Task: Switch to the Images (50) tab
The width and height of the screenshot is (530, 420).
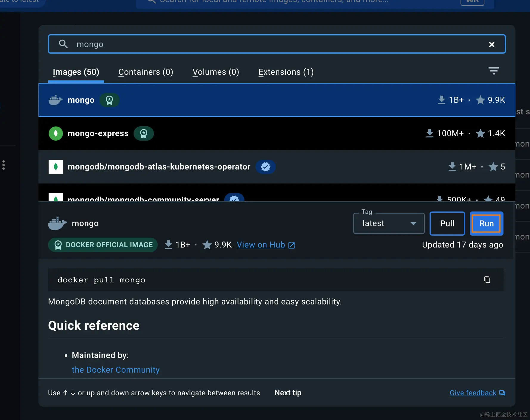Action: 76,72
